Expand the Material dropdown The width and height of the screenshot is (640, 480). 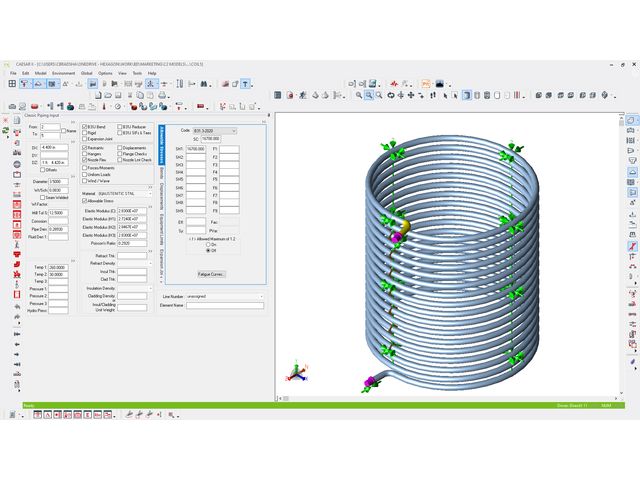point(152,195)
